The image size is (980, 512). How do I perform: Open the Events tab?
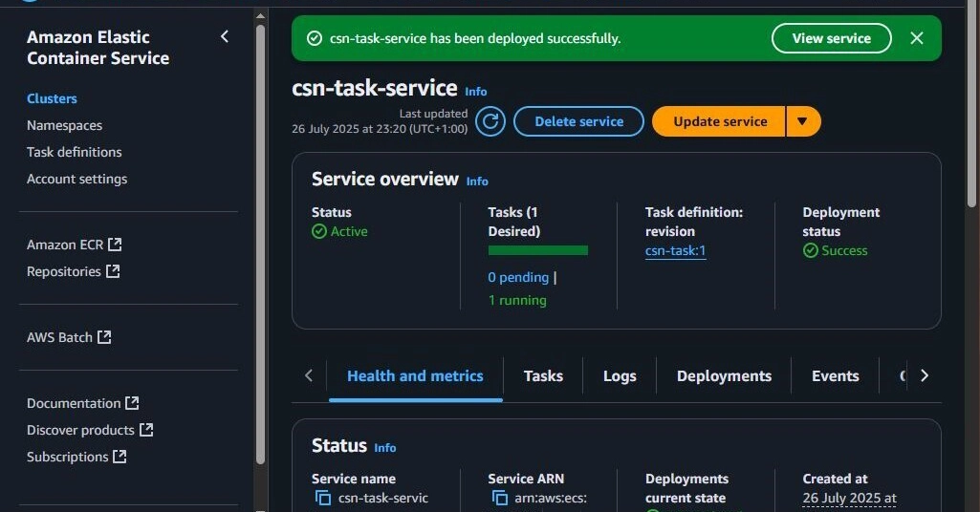835,376
